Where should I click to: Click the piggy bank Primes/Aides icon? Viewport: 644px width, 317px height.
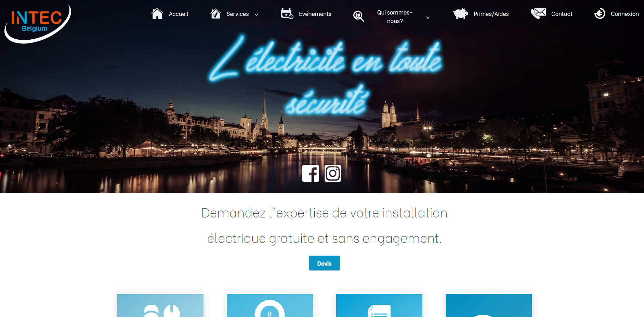point(461,14)
